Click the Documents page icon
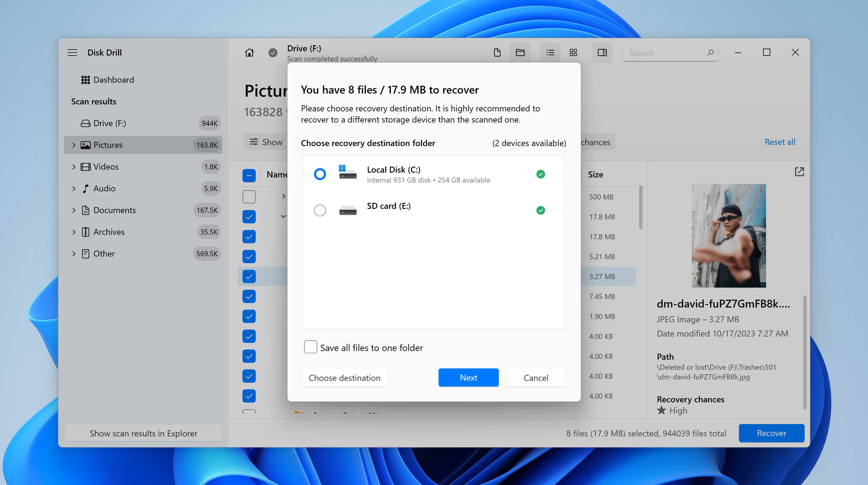The width and height of the screenshot is (868, 485). [x=86, y=210]
